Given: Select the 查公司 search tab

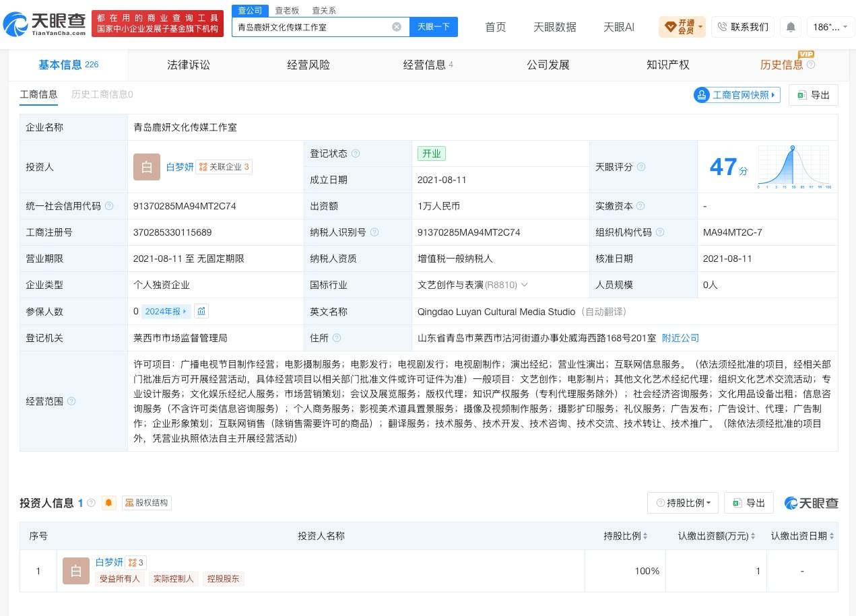Looking at the screenshot, I should tap(251, 10).
